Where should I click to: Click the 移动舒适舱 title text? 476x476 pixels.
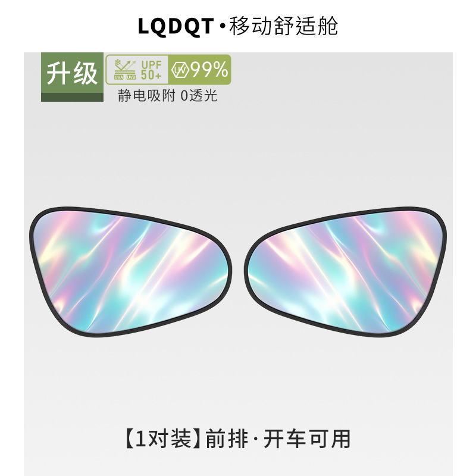click(x=284, y=26)
